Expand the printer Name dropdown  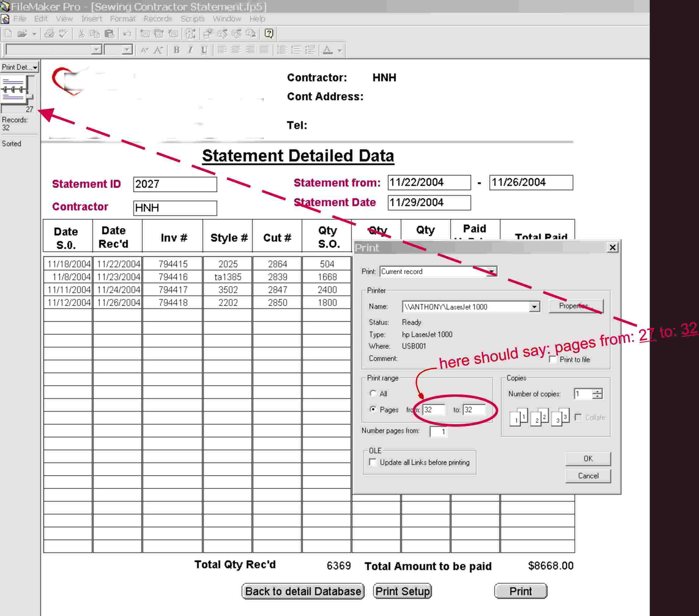pyautogui.click(x=534, y=307)
